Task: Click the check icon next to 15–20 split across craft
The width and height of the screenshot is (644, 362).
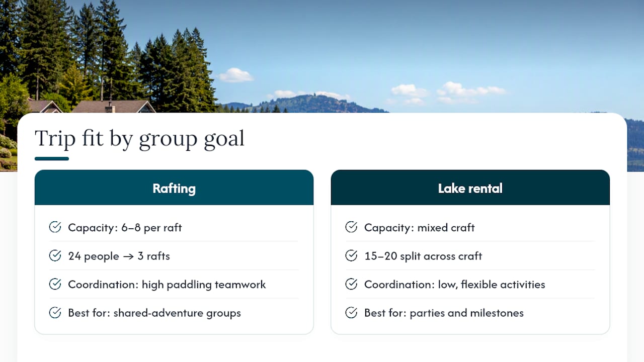Action: click(x=351, y=256)
